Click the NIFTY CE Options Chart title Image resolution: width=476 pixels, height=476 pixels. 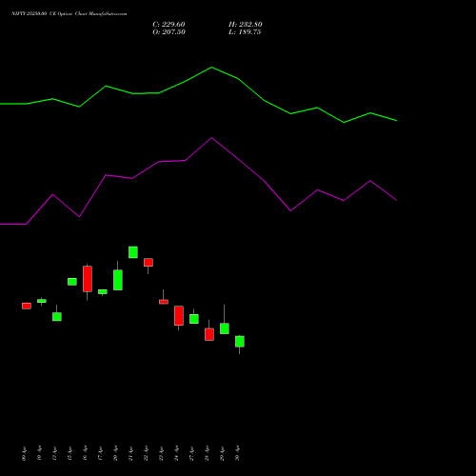pos(69,13)
